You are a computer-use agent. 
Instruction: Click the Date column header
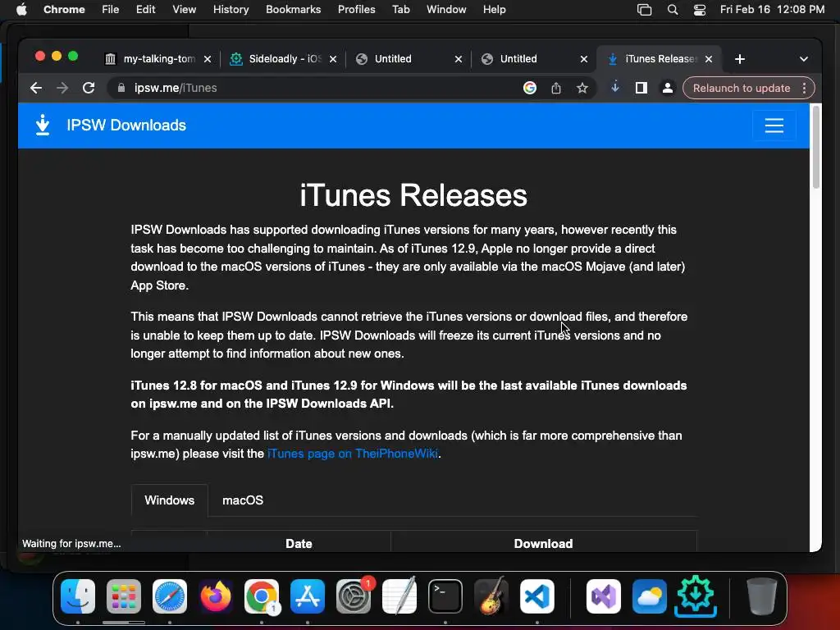point(299,543)
